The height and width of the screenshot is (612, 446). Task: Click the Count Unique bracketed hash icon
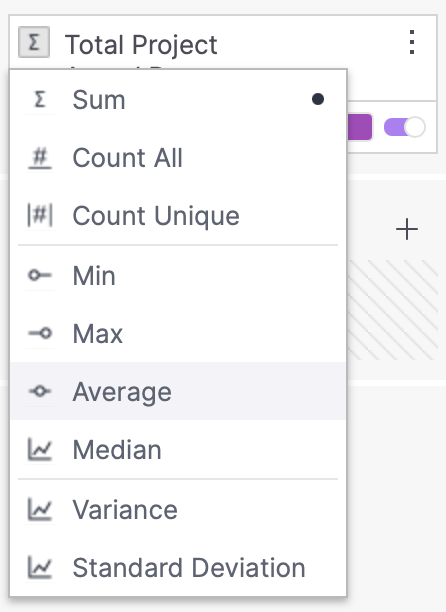40,215
